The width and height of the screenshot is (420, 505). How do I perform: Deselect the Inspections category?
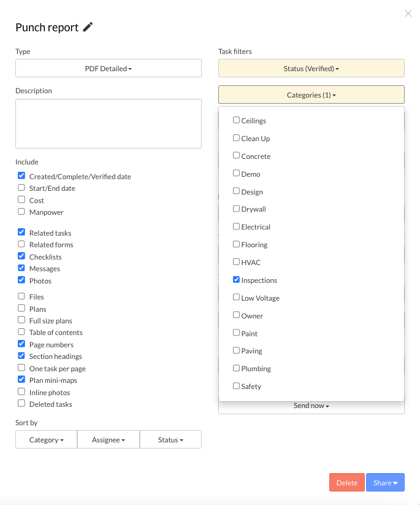[236, 280]
